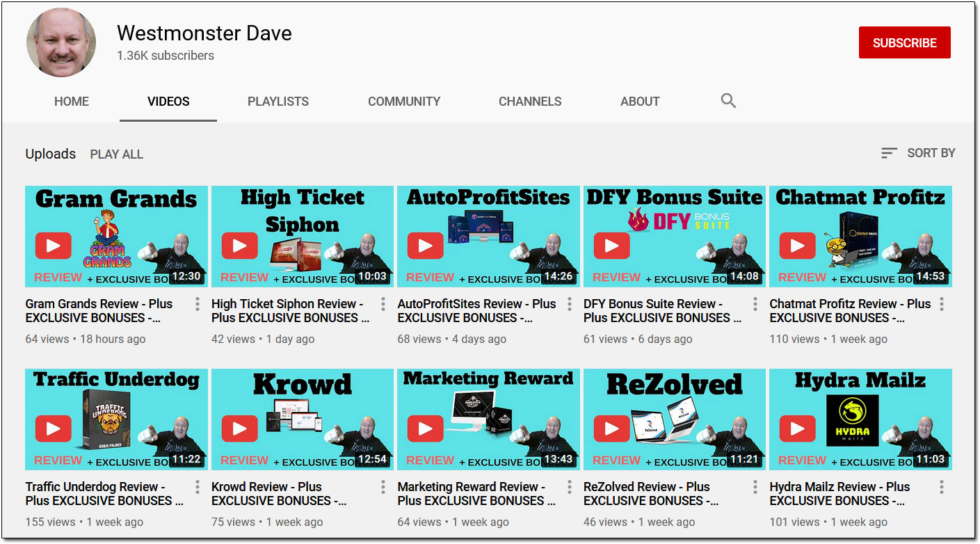Open the AutoProfitSites Review title link

476,311
